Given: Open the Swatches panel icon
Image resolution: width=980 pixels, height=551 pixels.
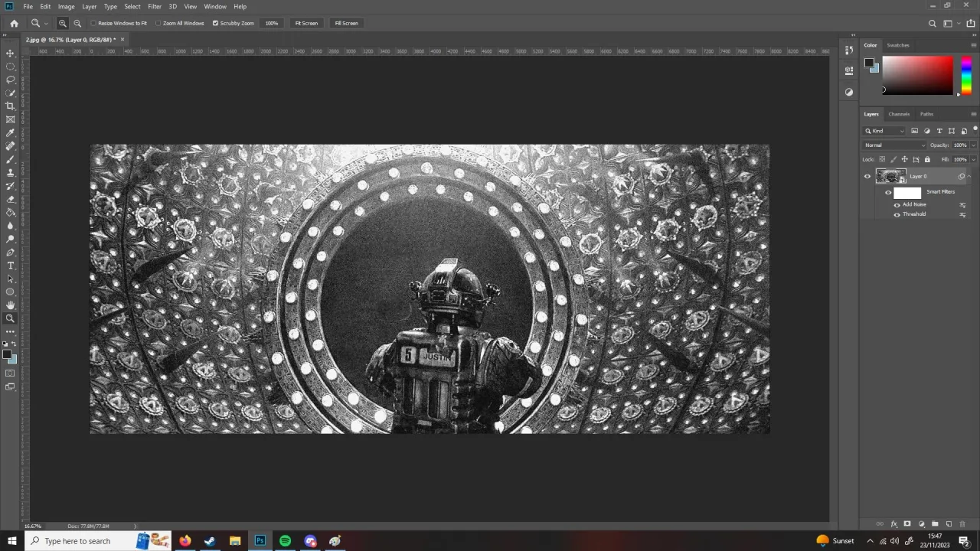Looking at the screenshot, I should [x=897, y=45].
